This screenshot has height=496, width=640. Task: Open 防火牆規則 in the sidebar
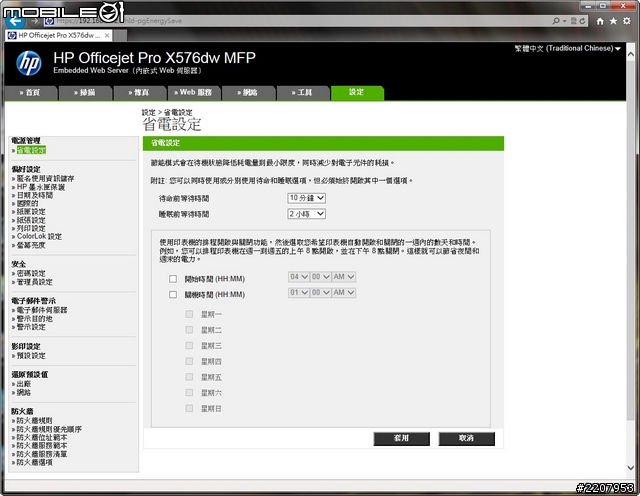[x=35, y=421]
